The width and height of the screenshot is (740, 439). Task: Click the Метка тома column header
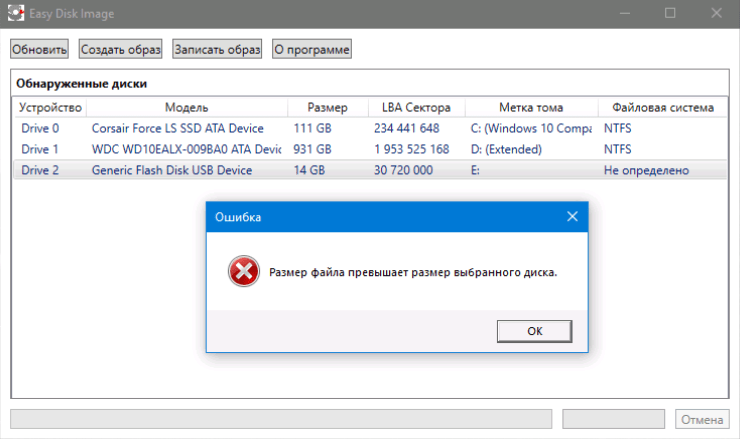(531, 108)
